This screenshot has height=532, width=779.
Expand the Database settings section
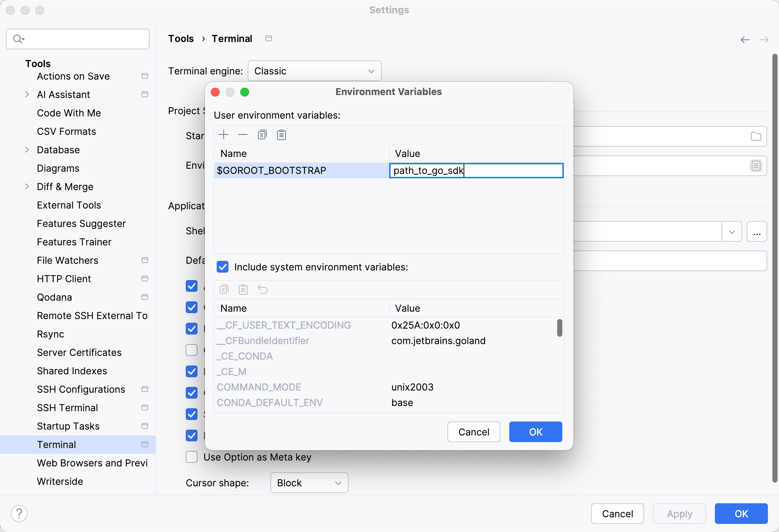27,150
